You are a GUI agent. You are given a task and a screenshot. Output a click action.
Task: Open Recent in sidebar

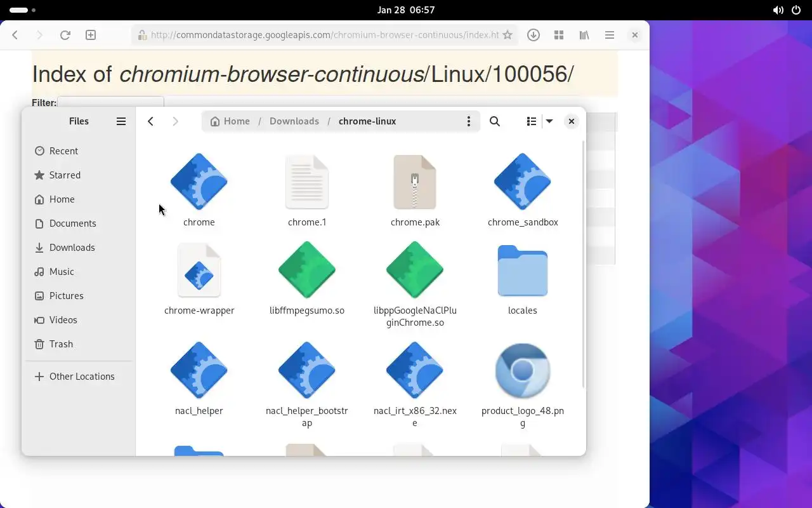pyautogui.click(x=79, y=151)
